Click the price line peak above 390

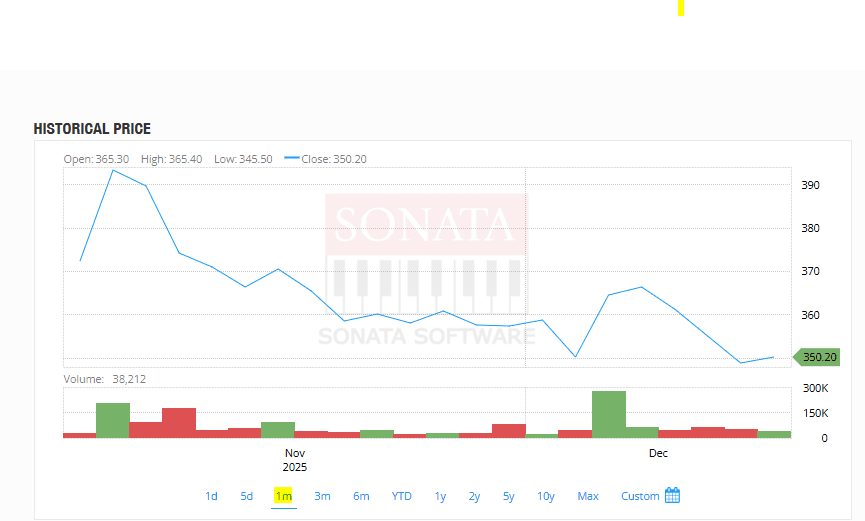pos(113,170)
